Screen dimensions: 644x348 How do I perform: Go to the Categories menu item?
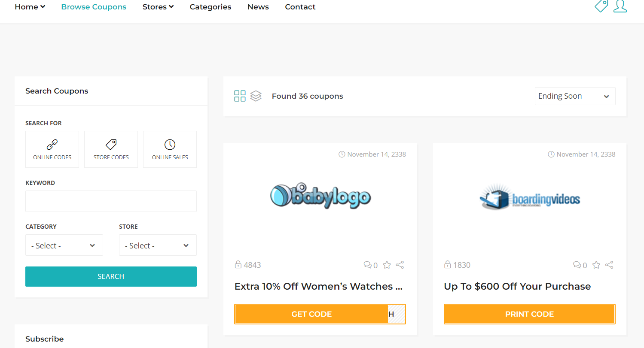211,7
